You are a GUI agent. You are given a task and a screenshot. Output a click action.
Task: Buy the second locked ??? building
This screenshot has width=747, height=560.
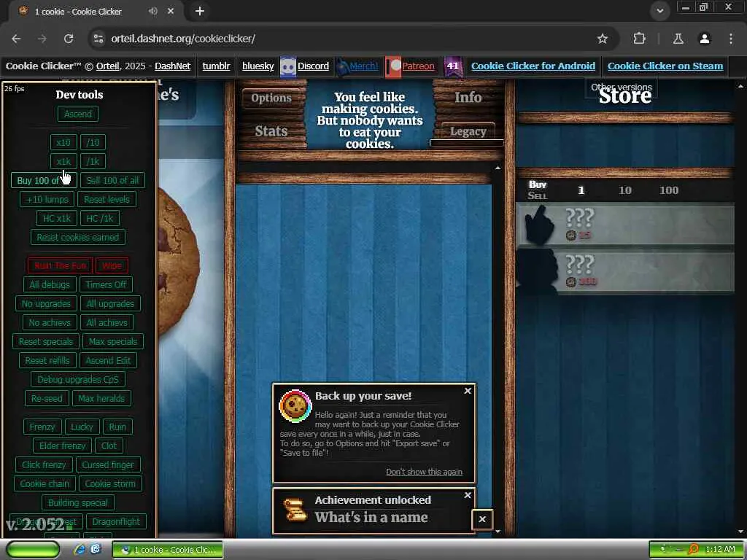click(x=625, y=271)
